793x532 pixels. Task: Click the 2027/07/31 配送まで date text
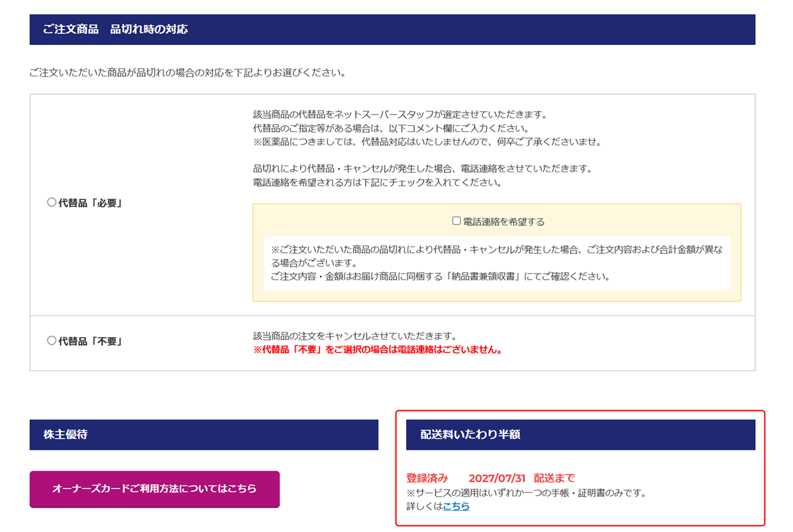[x=521, y=478]
